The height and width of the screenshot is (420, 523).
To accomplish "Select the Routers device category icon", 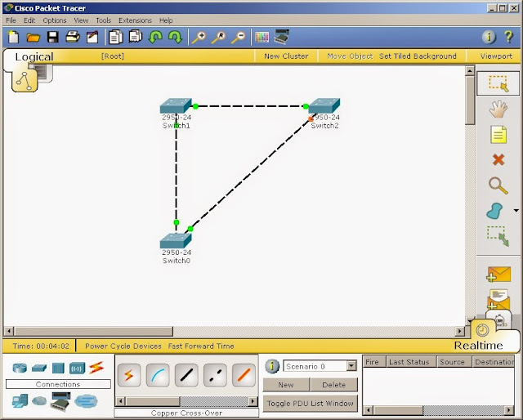I will tap(20, 368).
